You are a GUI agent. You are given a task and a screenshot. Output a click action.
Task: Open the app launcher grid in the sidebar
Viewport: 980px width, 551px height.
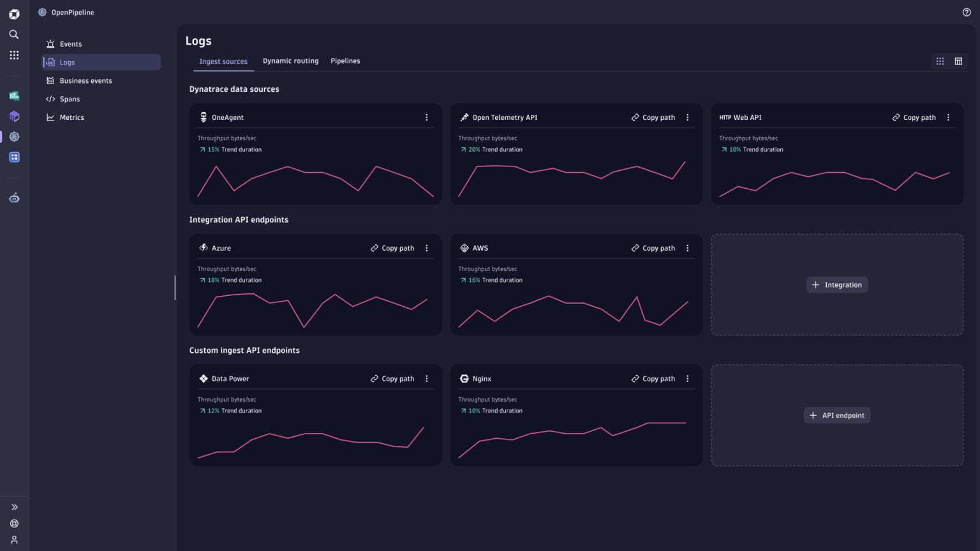click(14, 55)
